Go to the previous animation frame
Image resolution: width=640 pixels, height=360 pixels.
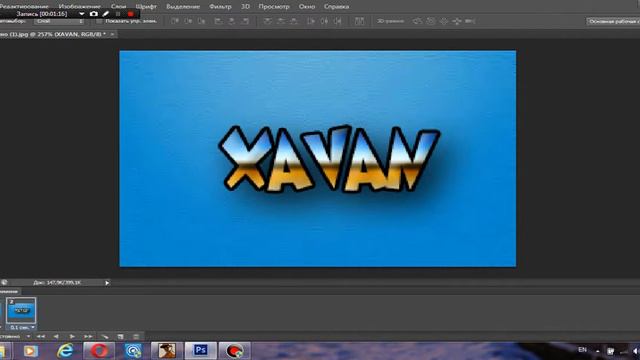[56, 337]
